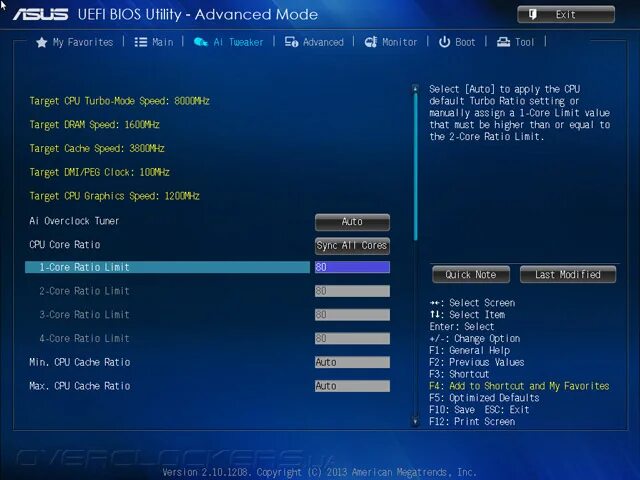Click the Min. CPU Cache Ratio field

(352, 362)
